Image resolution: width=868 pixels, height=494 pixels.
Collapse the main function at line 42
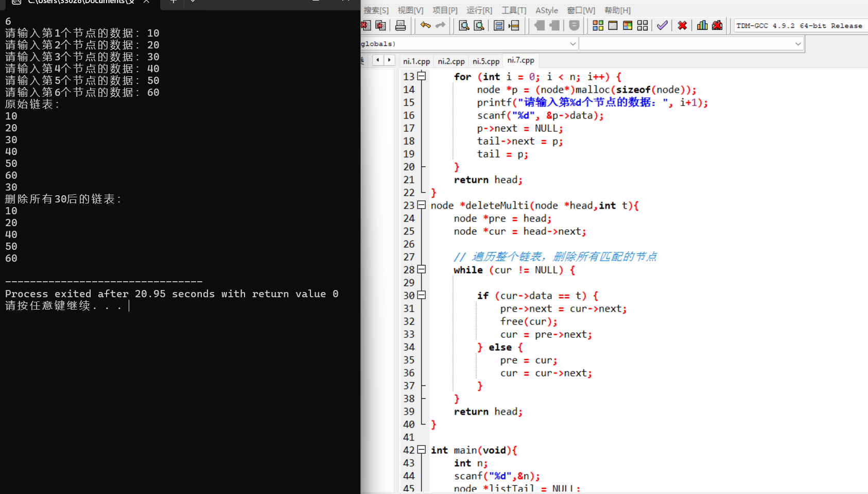[x=422, y=450]
